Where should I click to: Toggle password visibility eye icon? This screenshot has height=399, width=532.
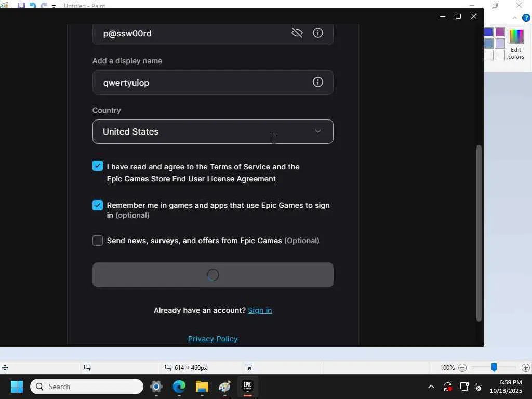(x=297, y=33)
